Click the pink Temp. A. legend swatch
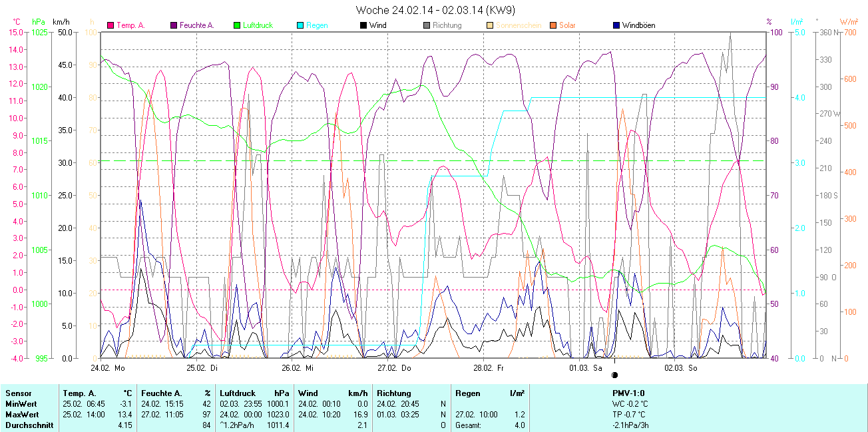This screenshot has height=432, width=868. point(110,26)
